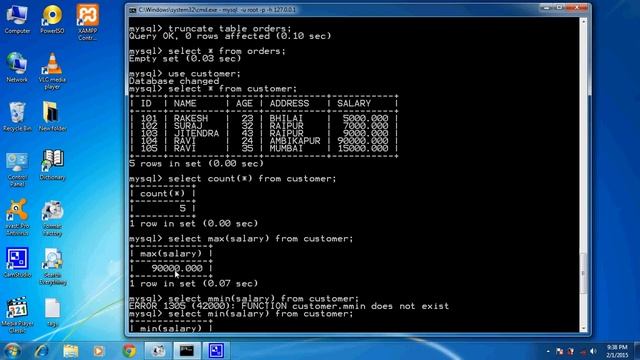Viewport: 640px width, 360px height.
Task: Click the MUMBAI address cell
Action: pos(286,149)
